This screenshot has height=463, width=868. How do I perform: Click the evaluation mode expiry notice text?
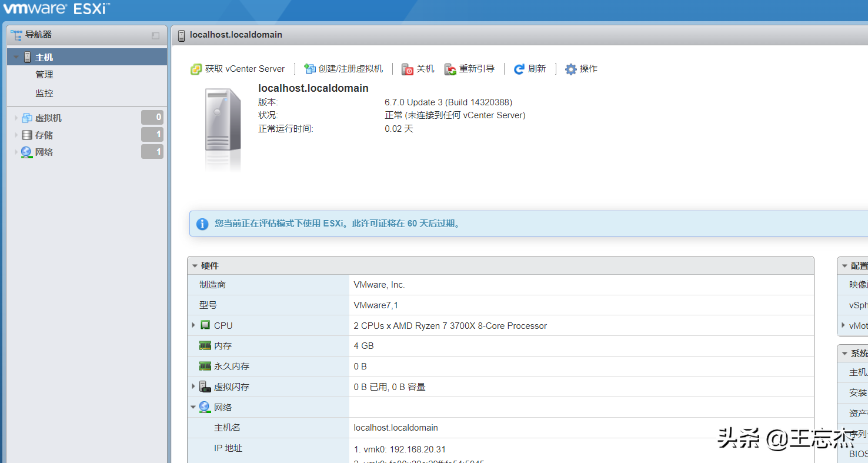coord(338,224)
